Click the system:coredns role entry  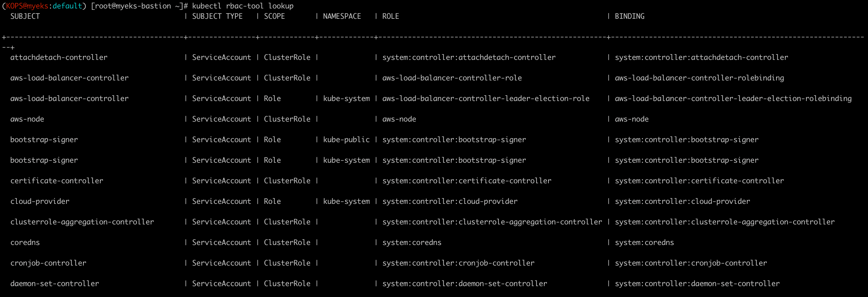[x=411, y=243]
